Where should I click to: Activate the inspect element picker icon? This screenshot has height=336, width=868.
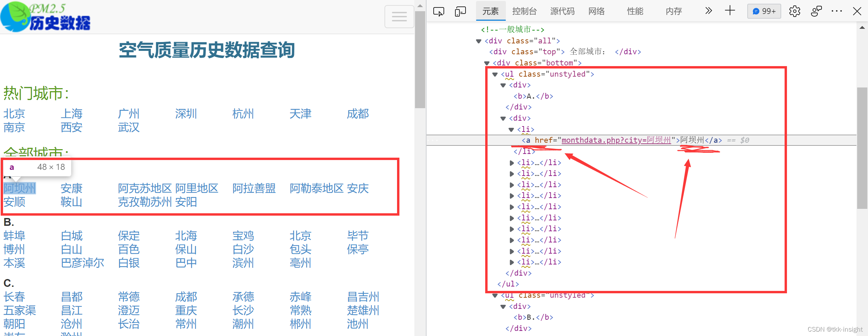438,12
